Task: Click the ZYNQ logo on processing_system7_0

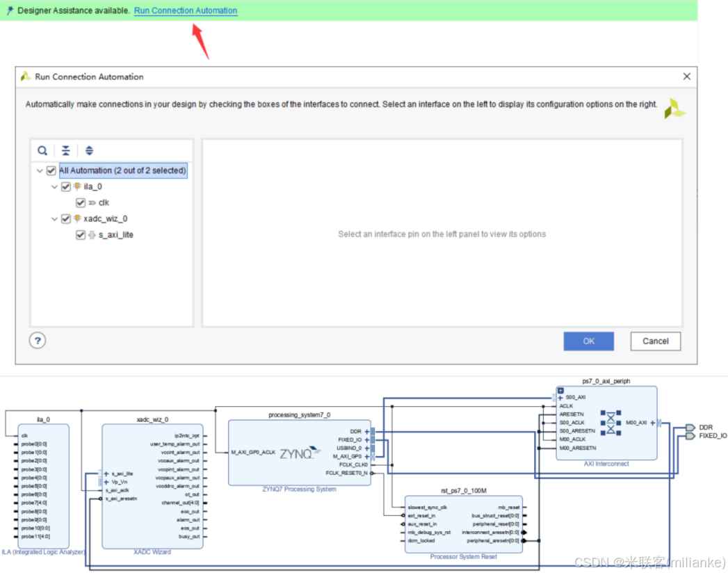Action: tap(300, 453)
